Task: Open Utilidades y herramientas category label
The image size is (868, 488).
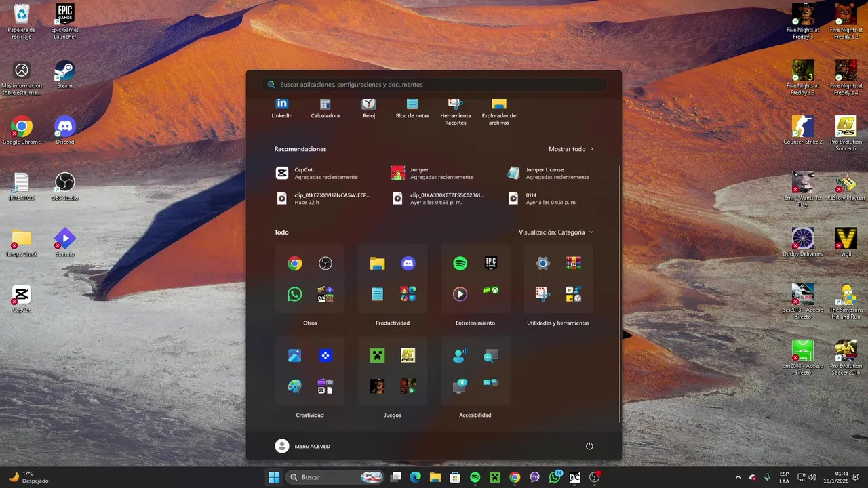Action: pos(558,323)
